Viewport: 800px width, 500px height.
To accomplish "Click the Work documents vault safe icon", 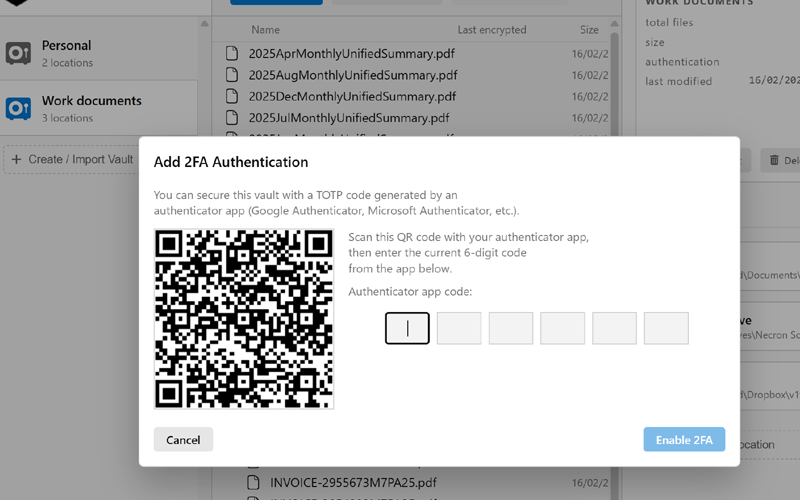I will point(18,108).
